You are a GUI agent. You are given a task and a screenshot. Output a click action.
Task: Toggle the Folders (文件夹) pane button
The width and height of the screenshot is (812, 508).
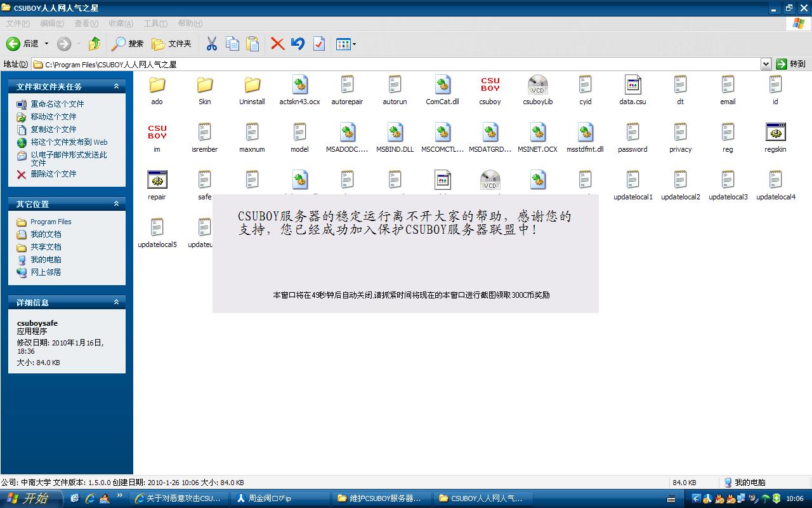[171, 44]
